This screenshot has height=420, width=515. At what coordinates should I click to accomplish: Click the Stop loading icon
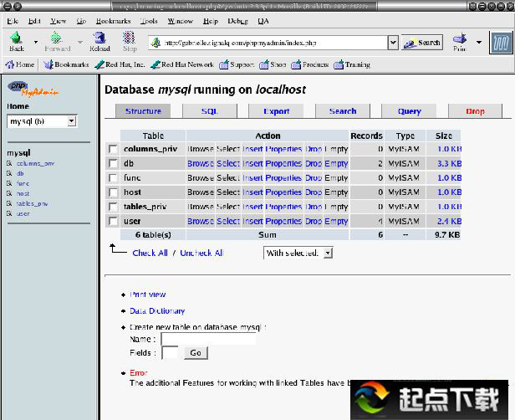[129, 38]
